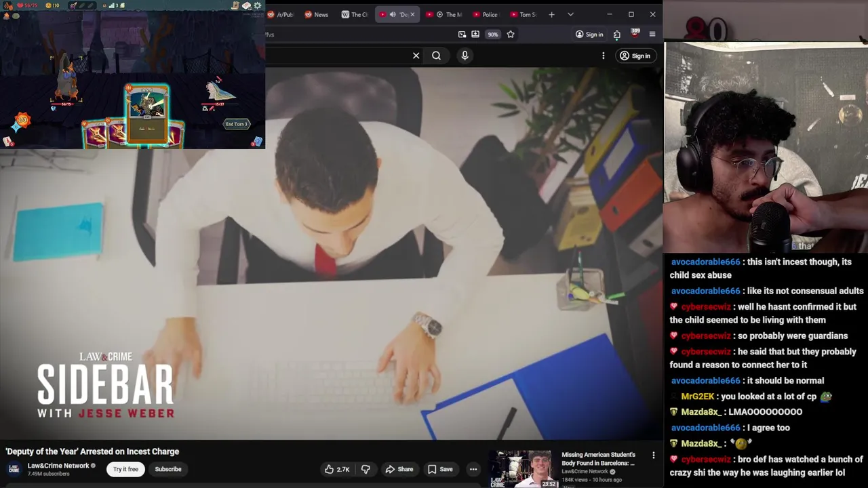Open the draw pile in game bottom-left
The width and height of the screenshot is (868, 488).
7,141
